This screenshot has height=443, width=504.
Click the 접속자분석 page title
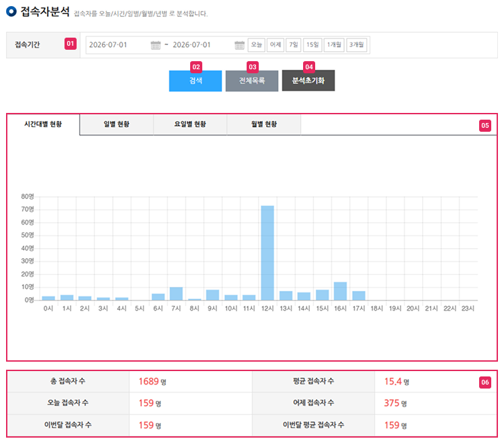click(x=45, y=11)
